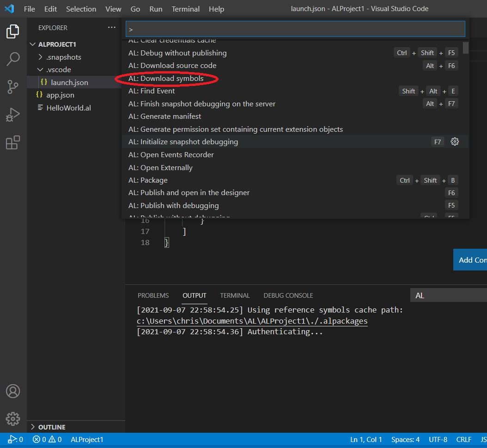
Task: Click the launch.json file braces icon
Action: pos(44,82)
